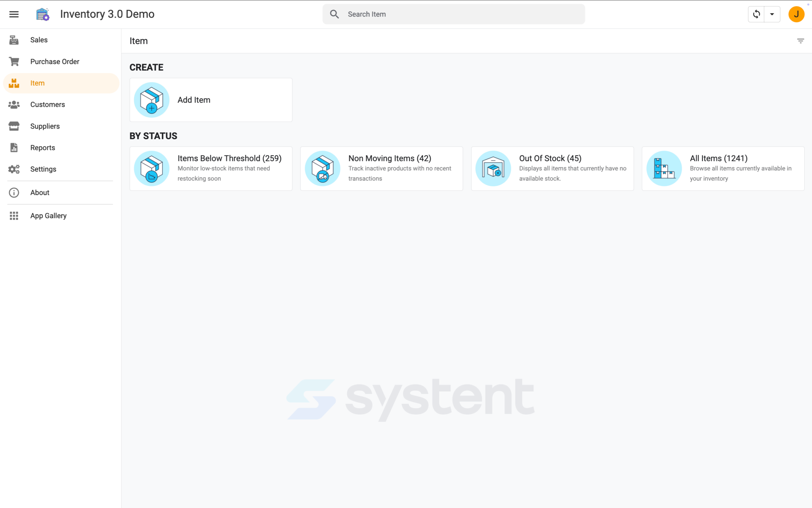
Task: Click the All Items stacked boxes icon
Action: [x=664, y=168]
